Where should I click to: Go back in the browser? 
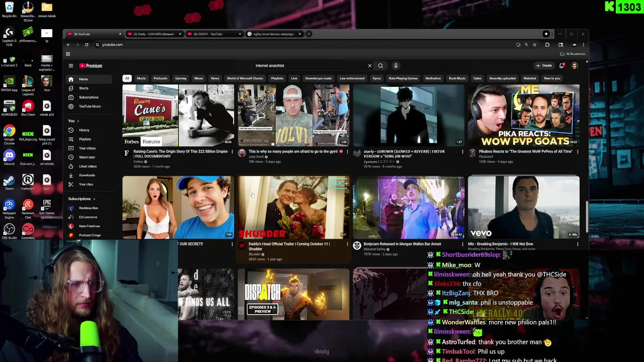coord(68,45)
